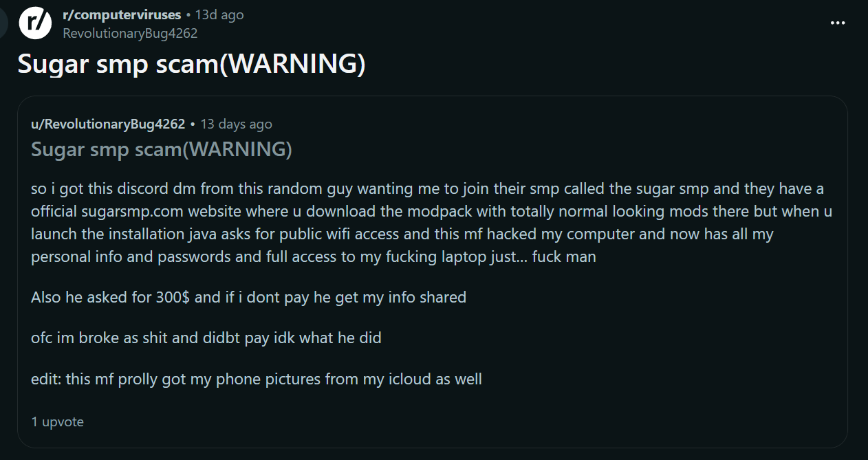Click the '1 upvote' count text
This screenshot has width=868, height=460.
[57, 421]
